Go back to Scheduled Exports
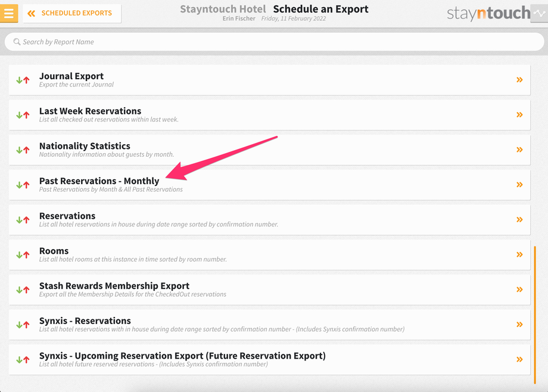The image size is (548, 392). (72, 13)
